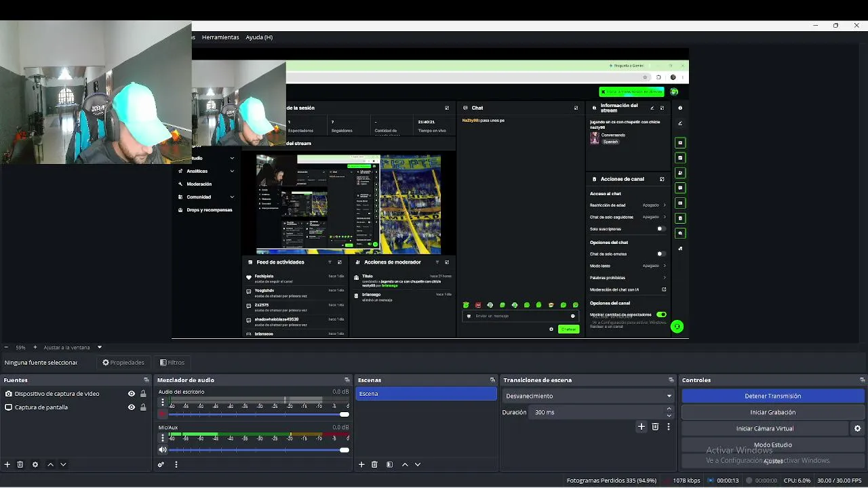Move scene down in Escenas list
Viewport: 868px width, 488px height.
pyautogui.click(x=418, y=464)
